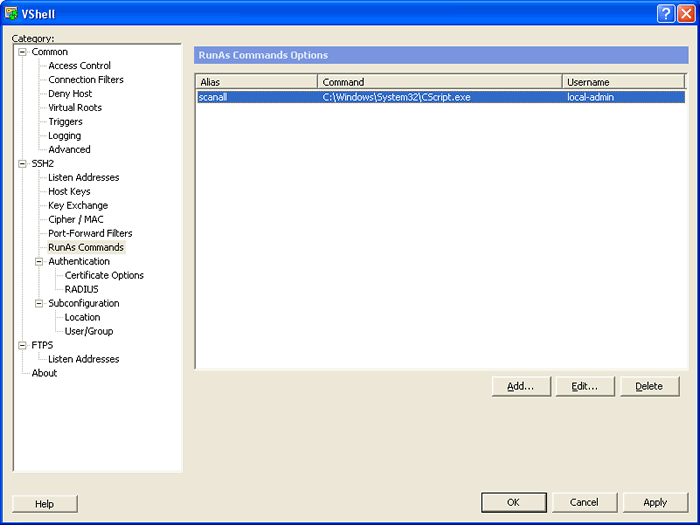Open Logging category
The height and width of the screenshot is (525, 700).
point(65,136)
